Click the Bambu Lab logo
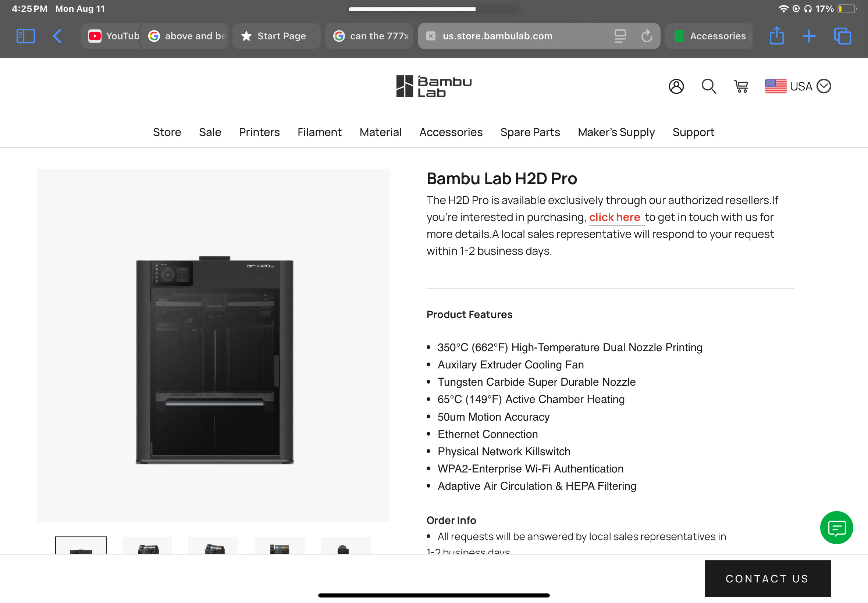868x603 pixels. coord(434,86)
